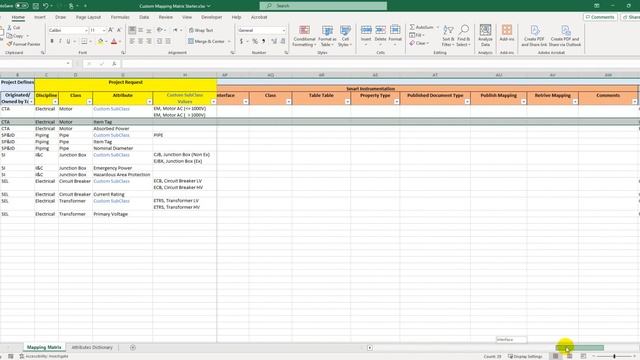Top-align cell contents
Screen dimensions: 640x360
pos(132,30)
